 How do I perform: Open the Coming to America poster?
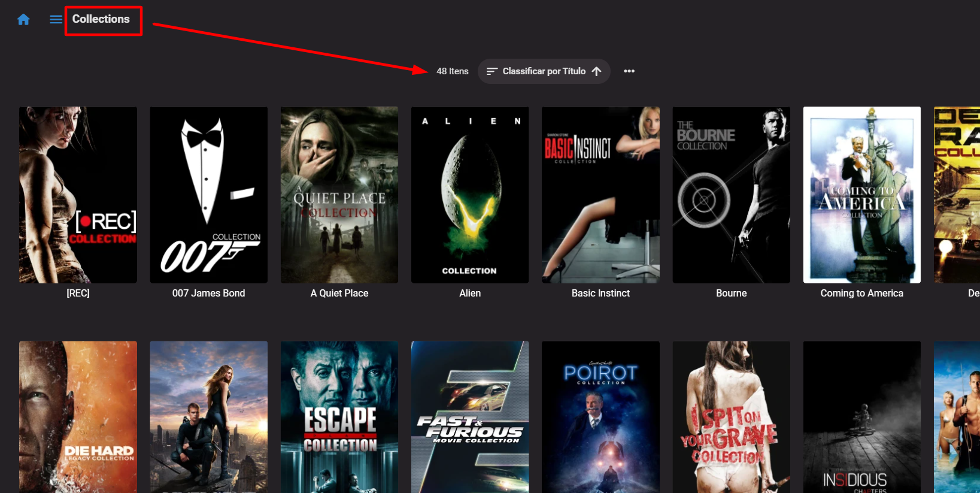(x=862, y=195)
